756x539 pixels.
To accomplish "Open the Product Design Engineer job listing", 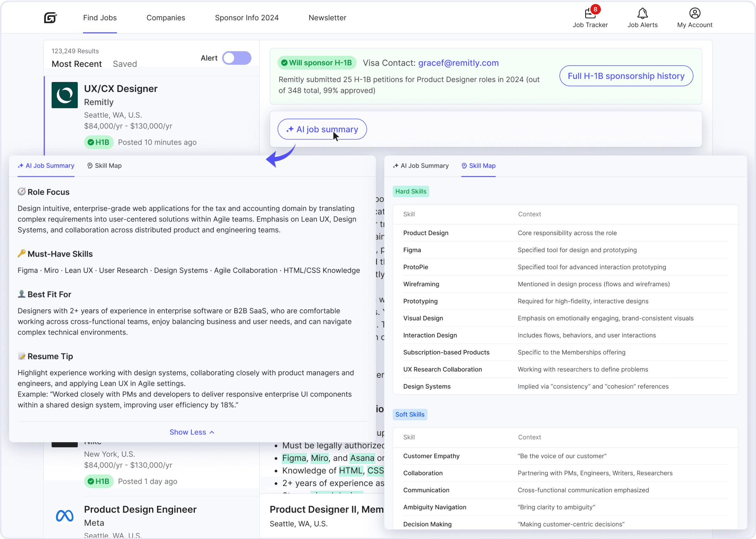I will pos(140,509).
